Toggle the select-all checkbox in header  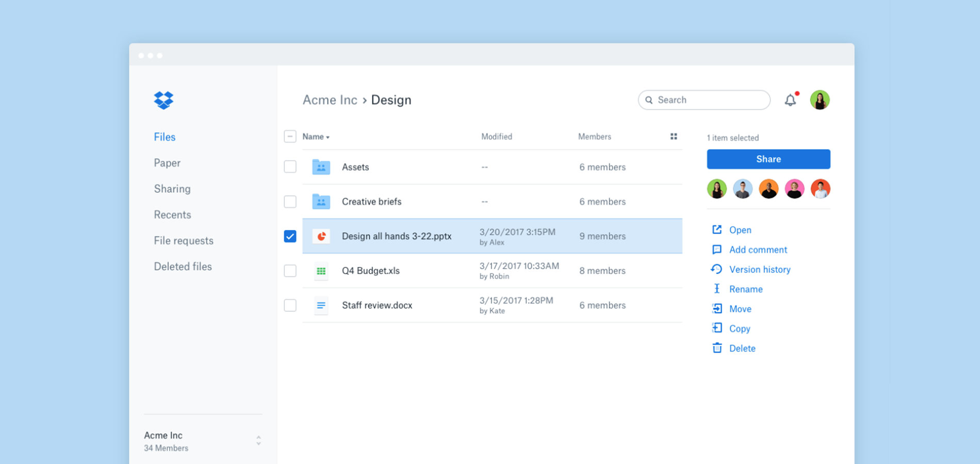[x=290, y=137]
